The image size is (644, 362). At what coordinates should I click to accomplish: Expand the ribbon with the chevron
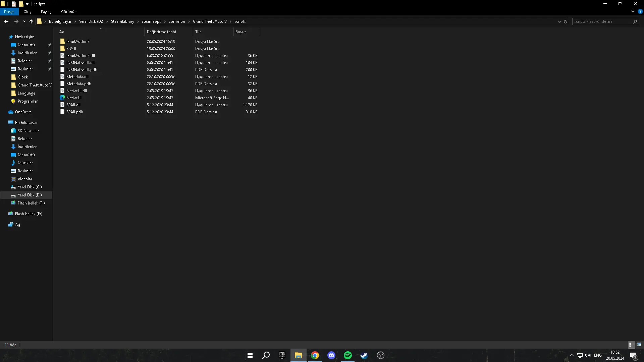point(633,11)
